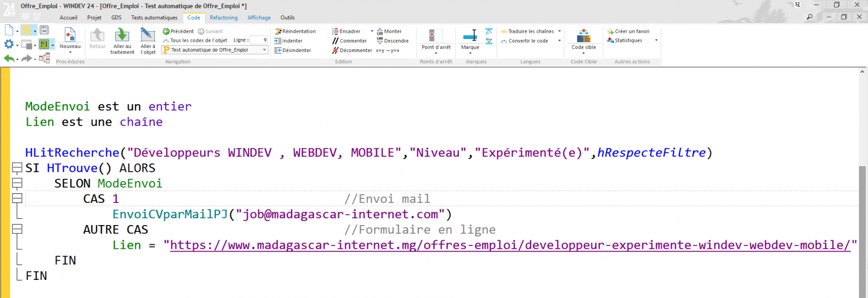This screenshot has height=298, width=868.
Task: Open the Tests automatiques tab
Action: point(154,18)
